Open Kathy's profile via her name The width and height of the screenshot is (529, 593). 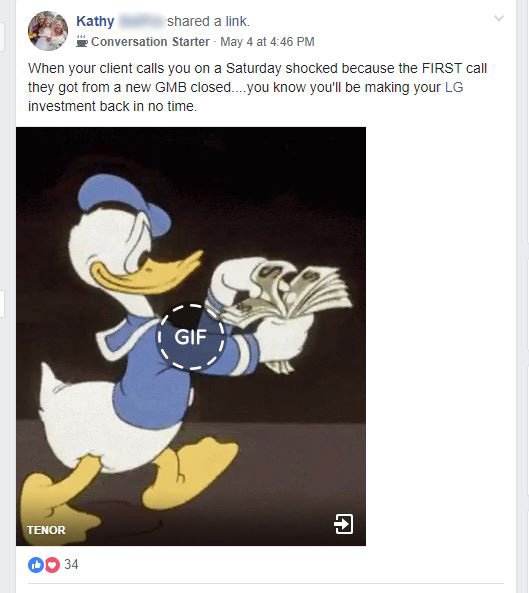95,21
